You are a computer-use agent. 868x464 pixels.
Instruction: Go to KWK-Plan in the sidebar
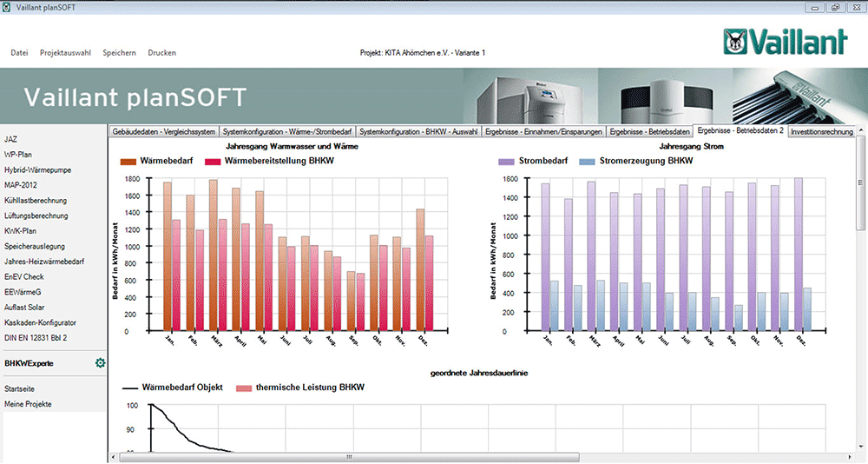(21, 231)
